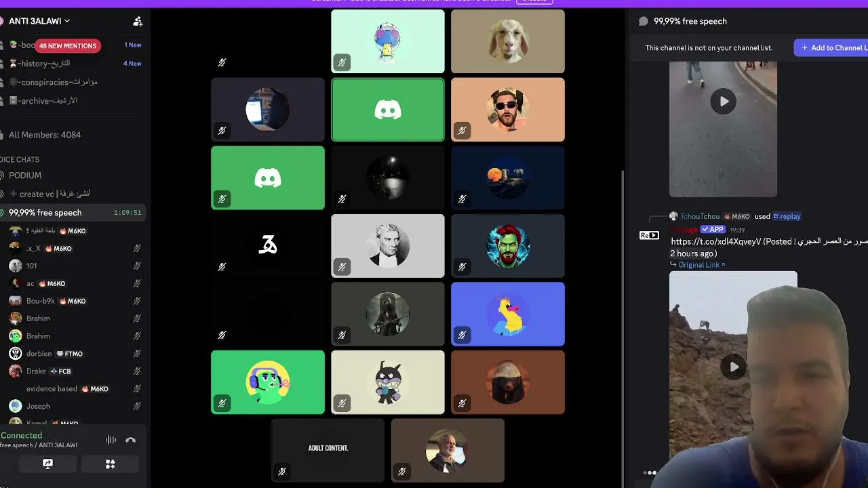Select the man with sunglasses avatar tile

(x=508, y=110)
